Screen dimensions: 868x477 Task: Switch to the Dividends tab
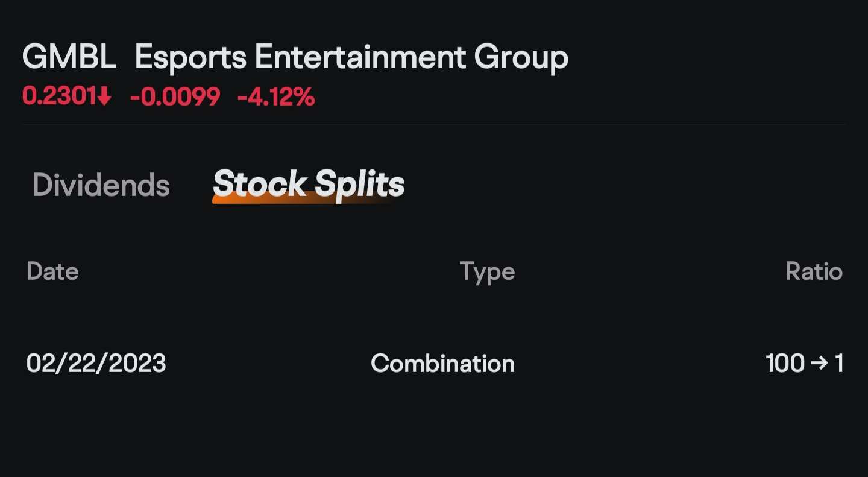click(x=101, y=185)
